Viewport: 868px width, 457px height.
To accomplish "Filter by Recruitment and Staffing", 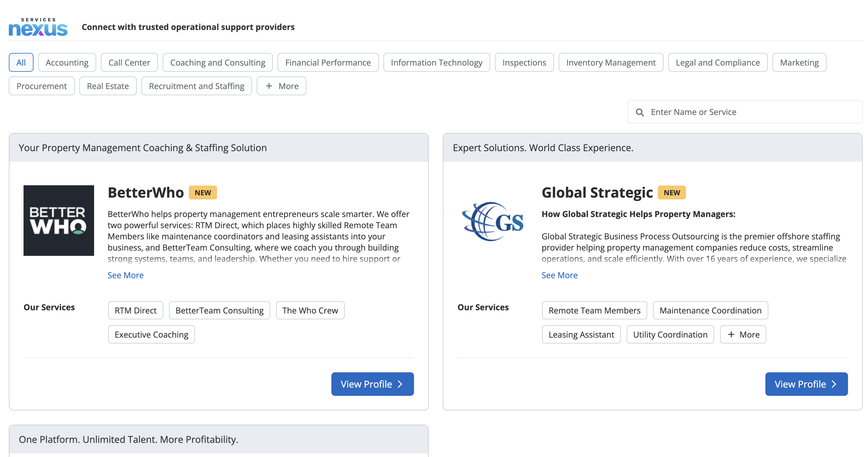I will coord(197,86).
